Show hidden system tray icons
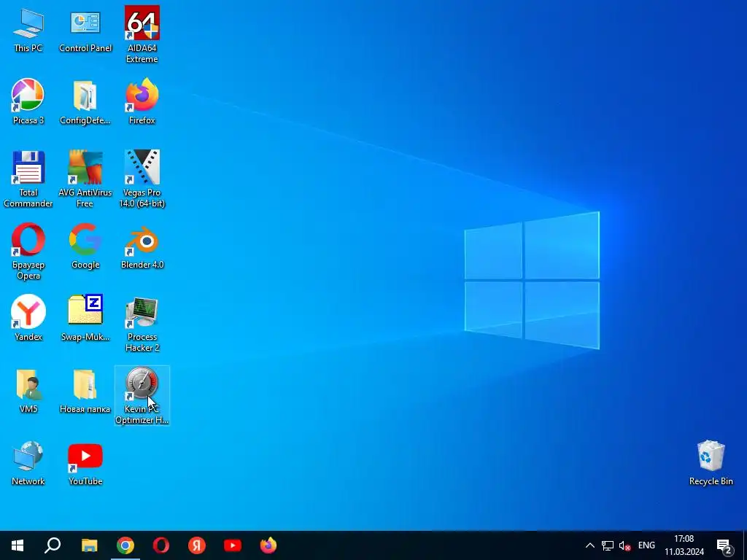 [589, 545]
